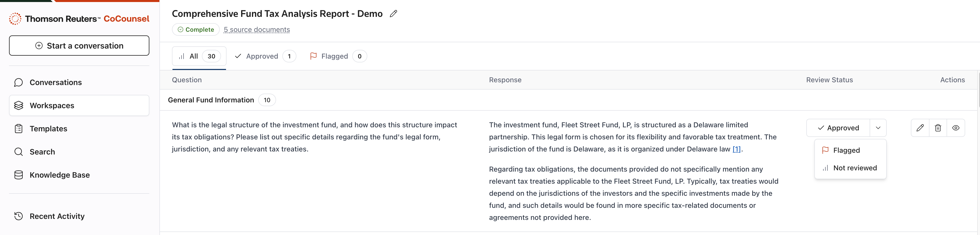The width and height of the screenshot is (980, 235).
Task: Delete the row with the trash icon
Action: point(938,128)
